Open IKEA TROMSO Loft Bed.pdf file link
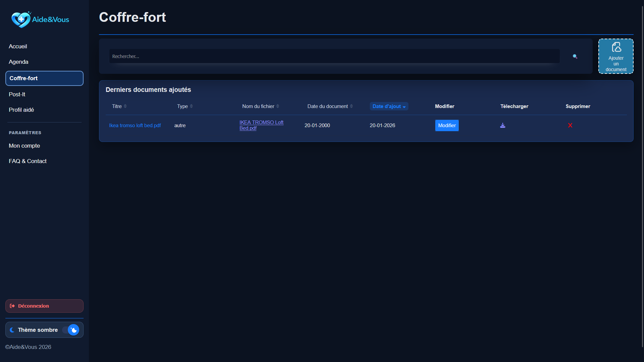 (261, 125)
